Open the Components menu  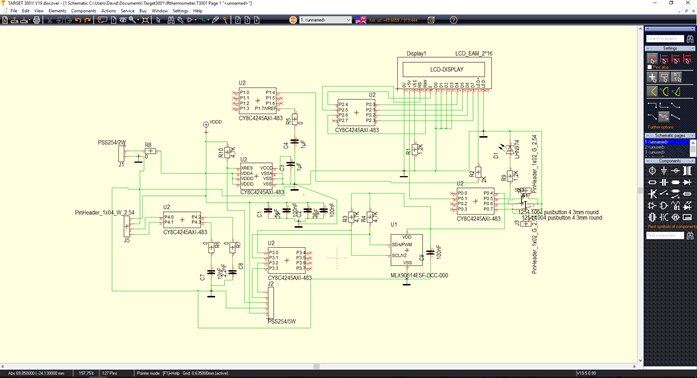pyautogui.click(x=84, y=11)
